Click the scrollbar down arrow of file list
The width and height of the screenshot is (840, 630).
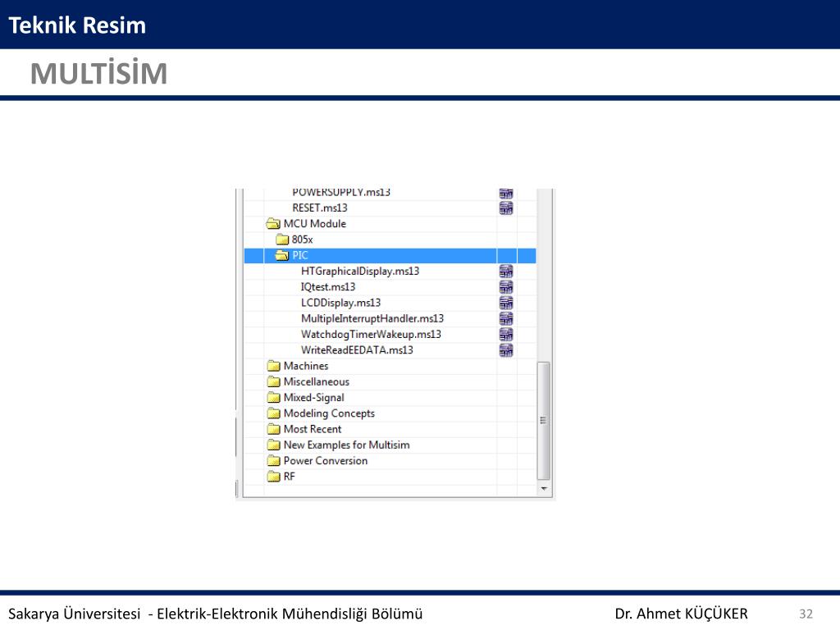(x=544, y=489)
